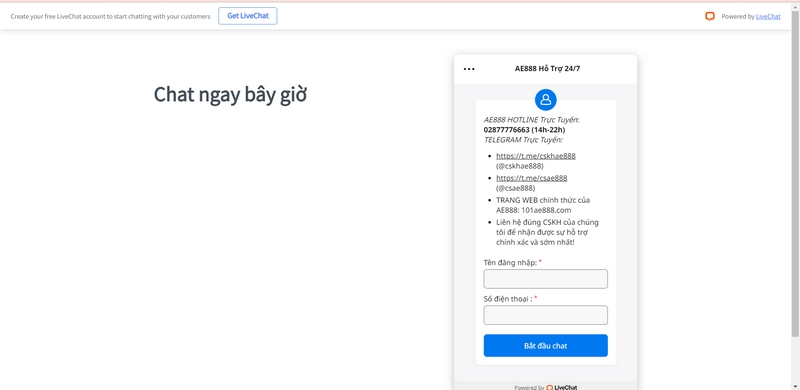Image resolution: width=800 pixels, height=390 pixels.
Task: Click the page vertical scrollbar thumb
Action: coord(795,174)
